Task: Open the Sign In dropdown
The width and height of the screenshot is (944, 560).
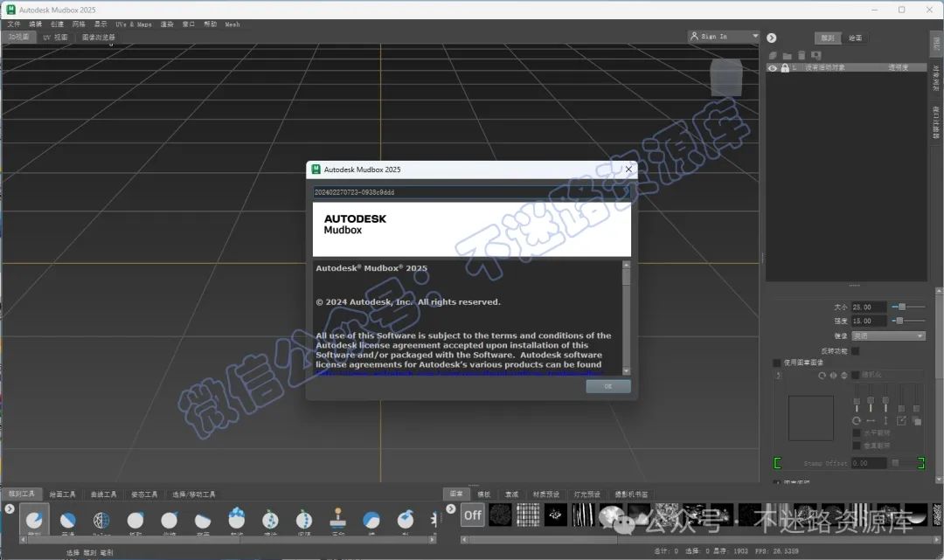Action: [755, 36]
